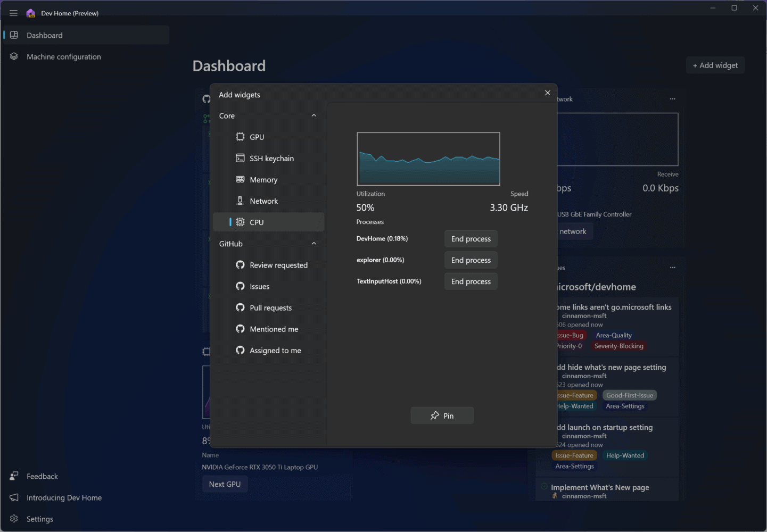Click the 3.30 GHz speed value
767x532 pixels.
click(509, 207)
